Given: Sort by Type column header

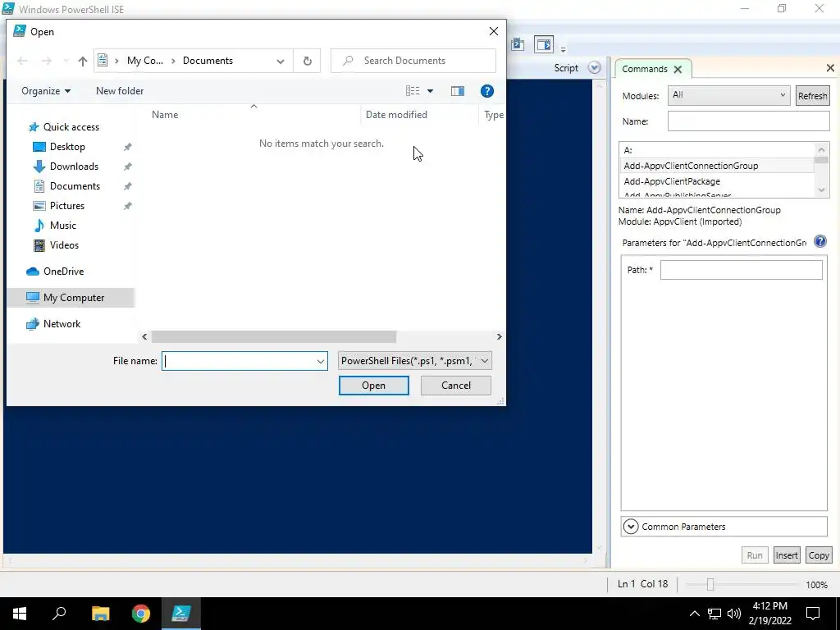Looking at the screenshot, I should [x=493, y=115].
